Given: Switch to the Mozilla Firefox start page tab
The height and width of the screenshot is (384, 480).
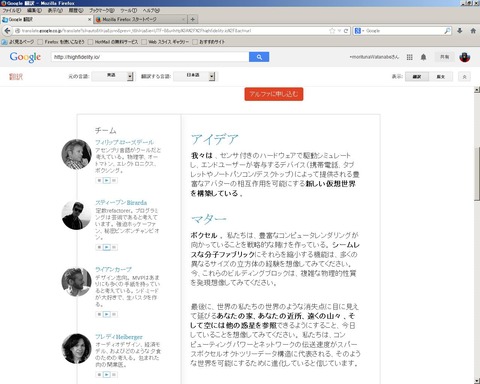Looking at the screenshot, I should tap(140, 20).
